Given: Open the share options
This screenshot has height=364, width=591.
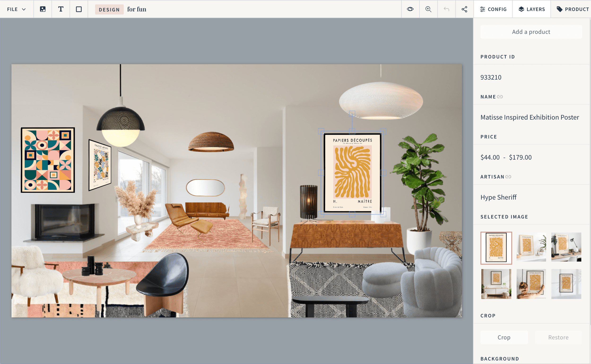Looking at the screenshot, I should click(464, 9).
